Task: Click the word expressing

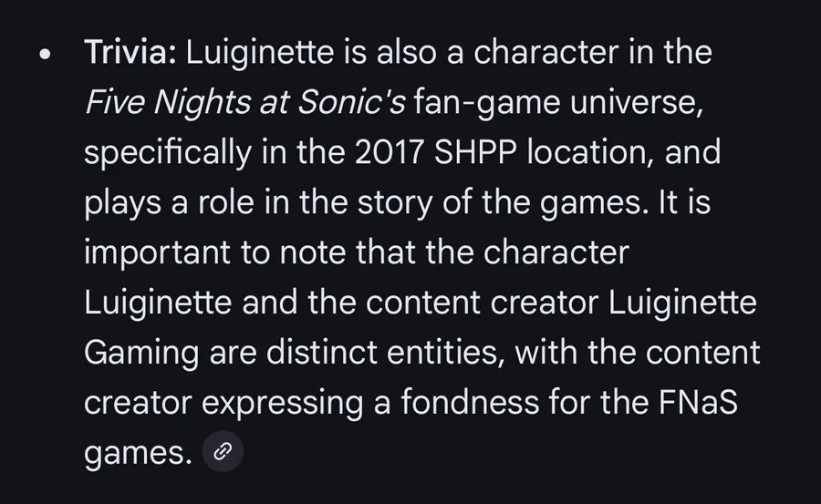Action: pos(282,404)
